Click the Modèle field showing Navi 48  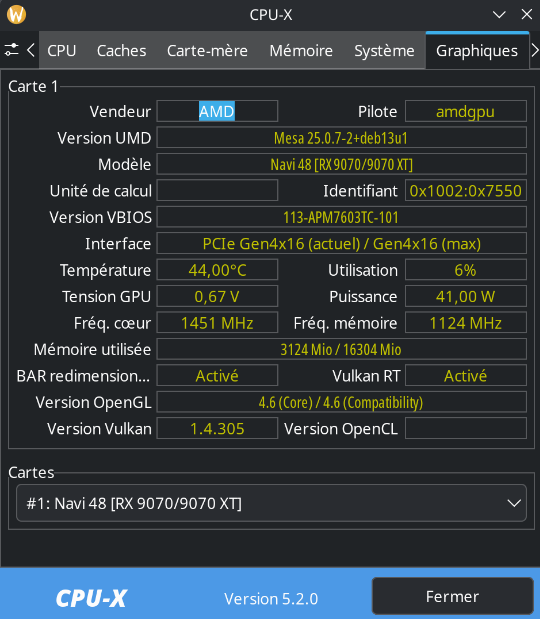(x=341, y=164)
